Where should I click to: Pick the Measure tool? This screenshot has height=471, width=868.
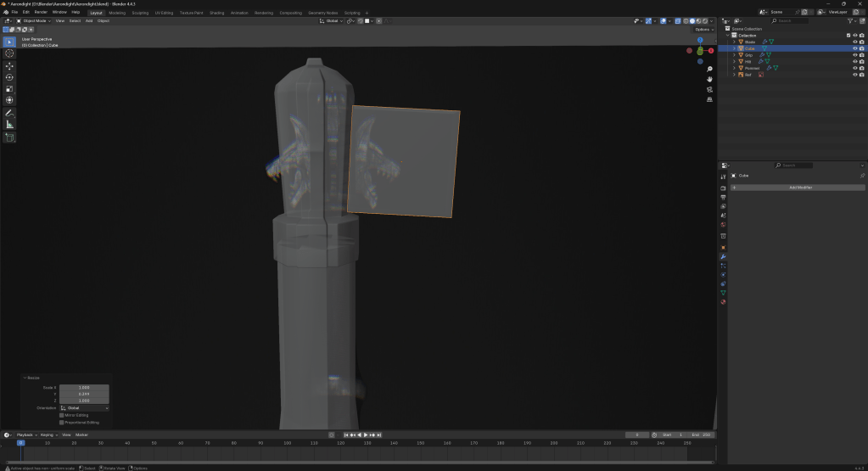click(9, 125)
